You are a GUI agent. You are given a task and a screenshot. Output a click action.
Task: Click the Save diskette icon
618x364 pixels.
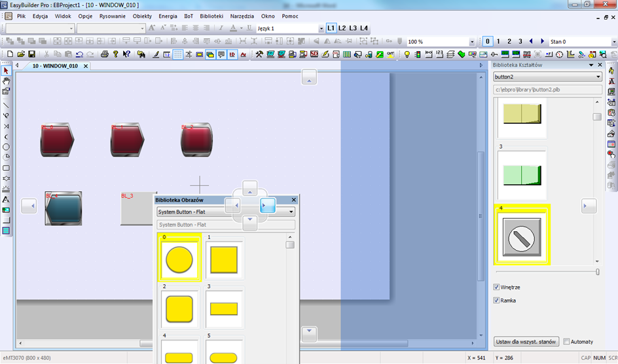pyautogui.click(x=32, y=54)
